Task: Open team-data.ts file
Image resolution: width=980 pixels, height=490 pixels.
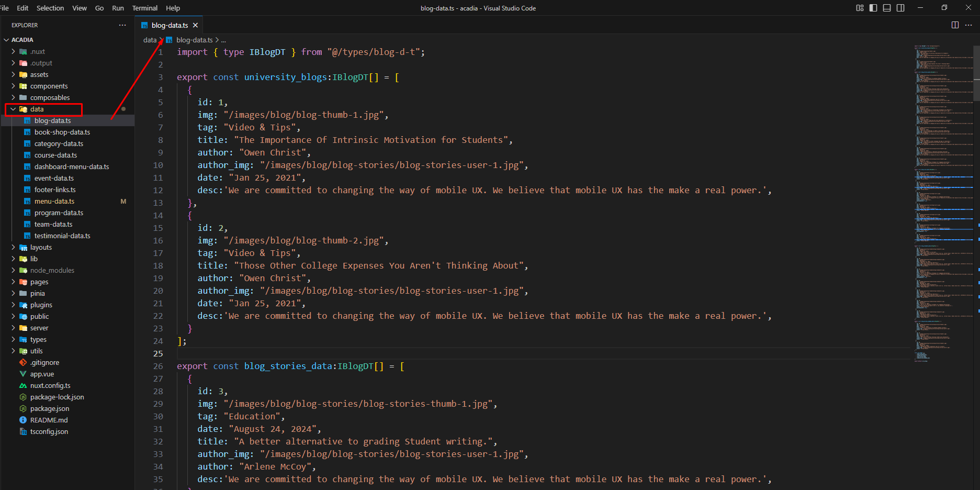Action: pyautogui.click(x=67, y=224)
